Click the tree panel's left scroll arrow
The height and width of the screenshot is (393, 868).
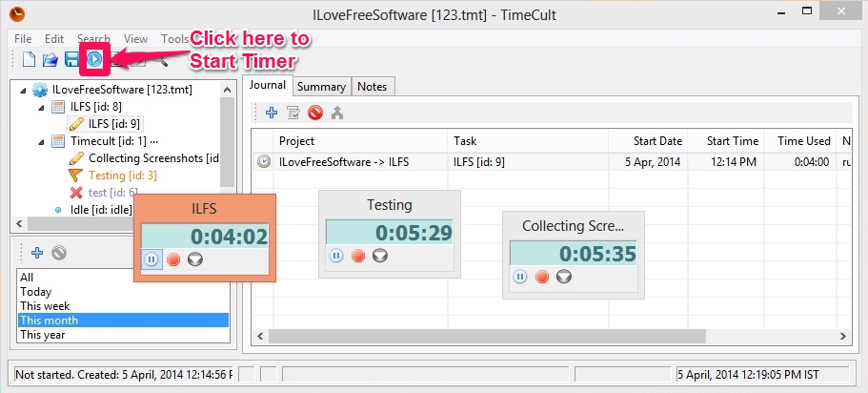point(19,224)
